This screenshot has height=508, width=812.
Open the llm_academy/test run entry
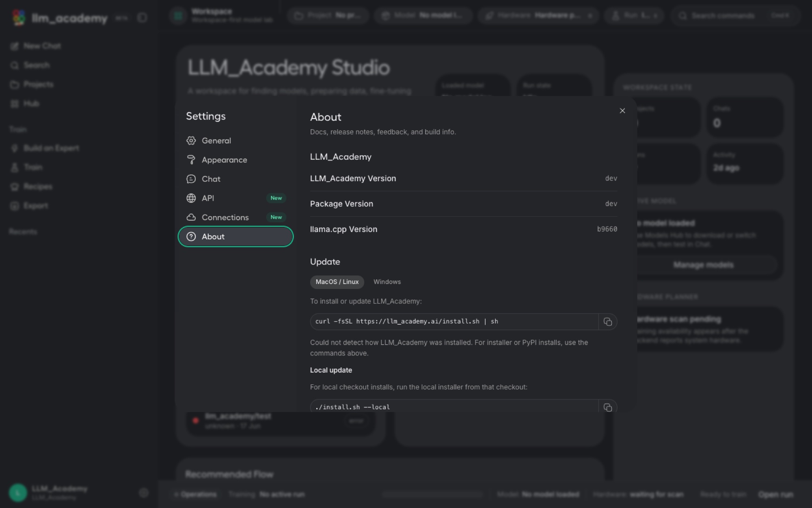pyautogui.click(x=281, y=421)
